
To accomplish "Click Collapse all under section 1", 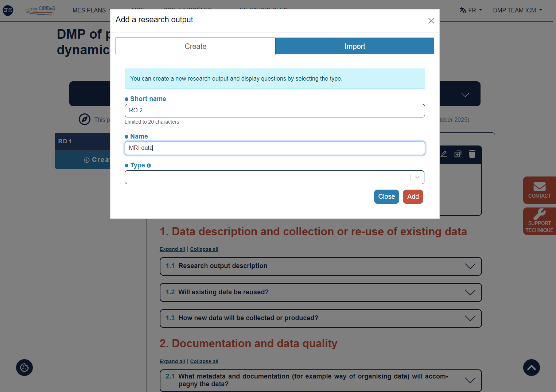I will tap(204, 249).
